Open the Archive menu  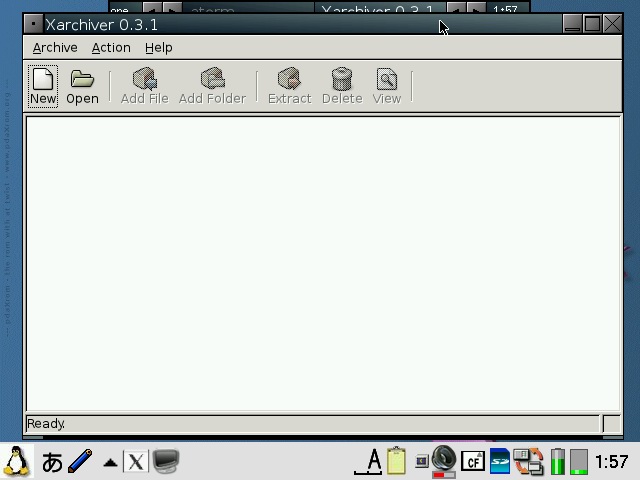tap(54, 47)
